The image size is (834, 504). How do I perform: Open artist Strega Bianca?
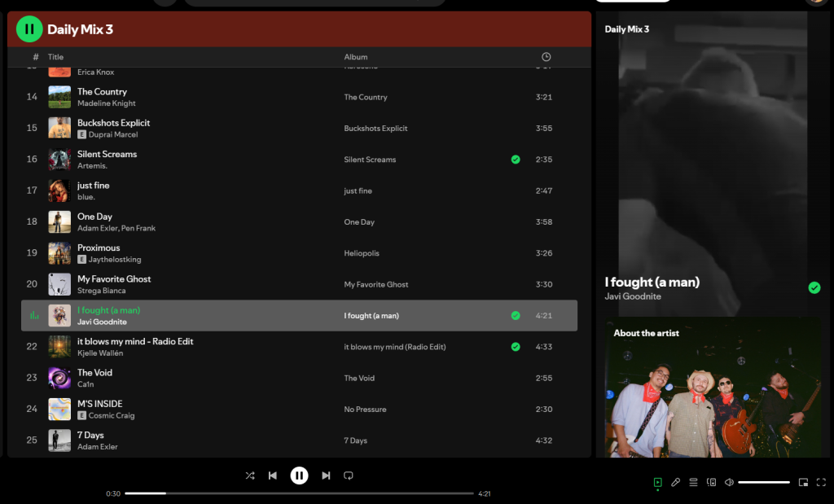[x=102, y=291]
